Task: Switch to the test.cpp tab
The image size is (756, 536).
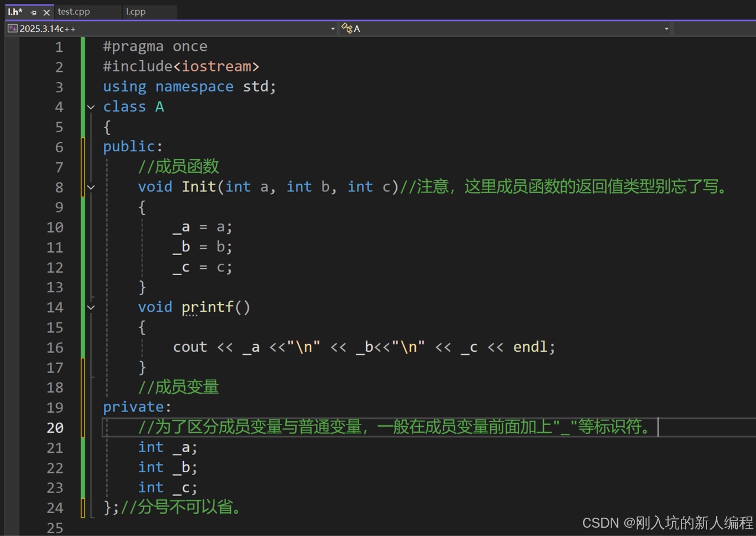Action: click(x=74, y=12)
